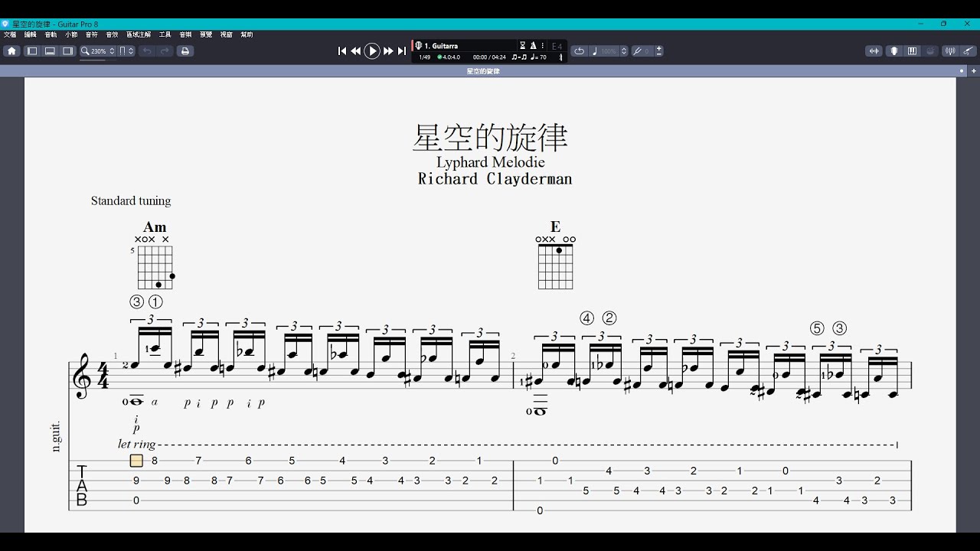
Task: Adjust relative speed 100% stepper
Action: coord(624,51)
